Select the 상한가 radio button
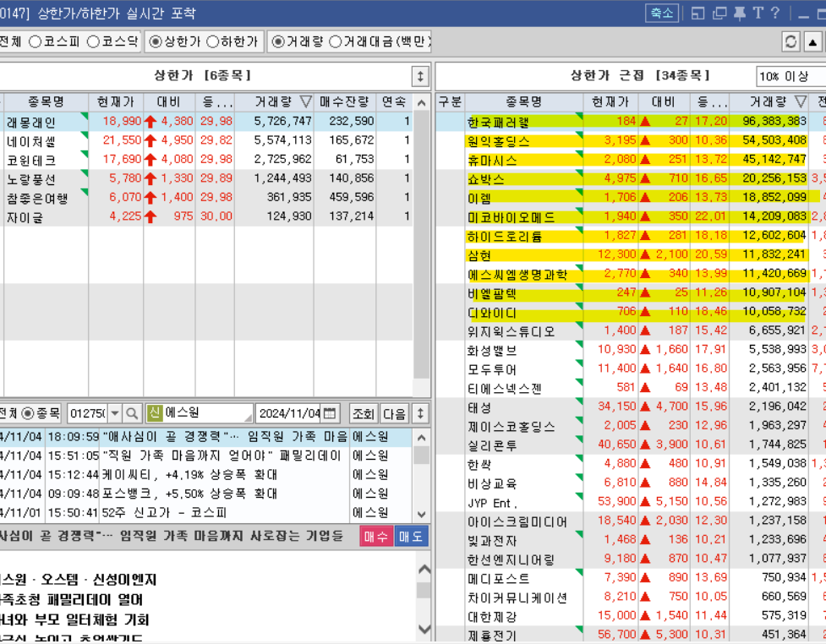 156,41
